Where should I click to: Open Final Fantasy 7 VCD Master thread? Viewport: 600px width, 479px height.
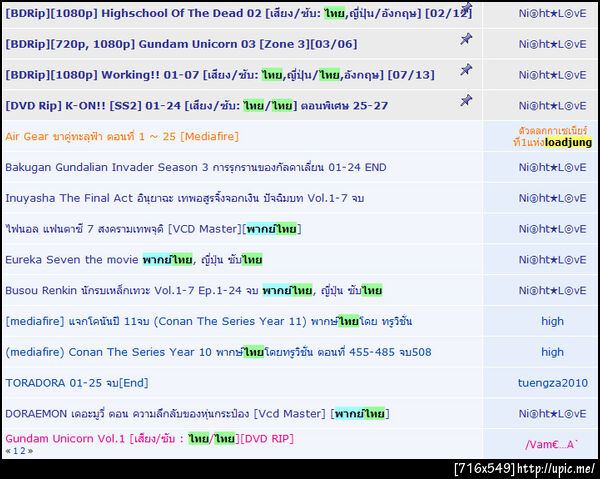(153, 229)
